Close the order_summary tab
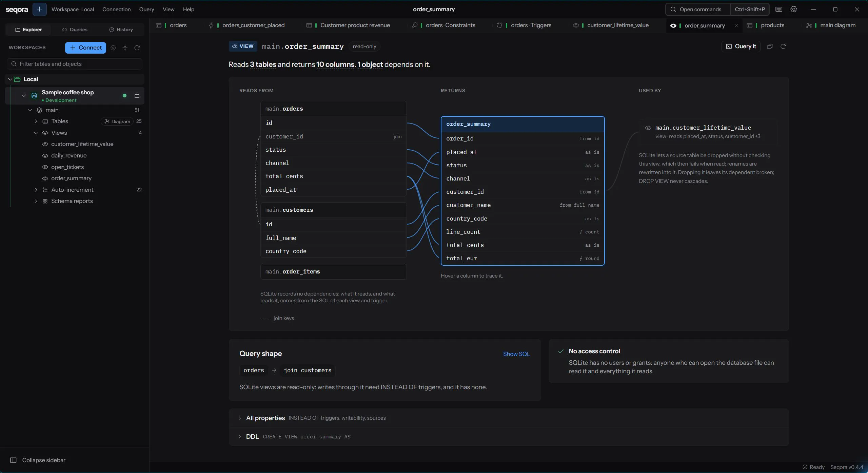Image resolution: width=868 pixels, height=473 pixels. click(x=736, y=25)
